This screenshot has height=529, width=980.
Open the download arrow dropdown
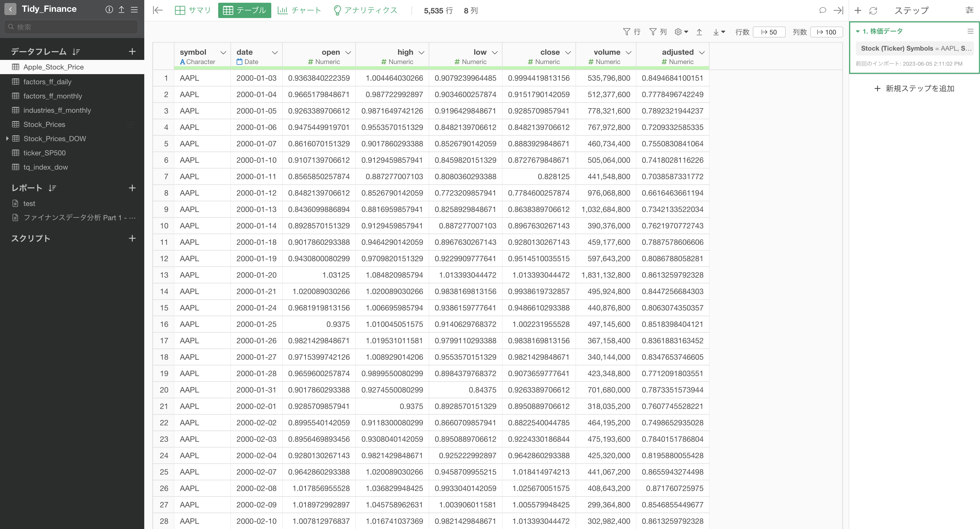click(x=719, y=32)
